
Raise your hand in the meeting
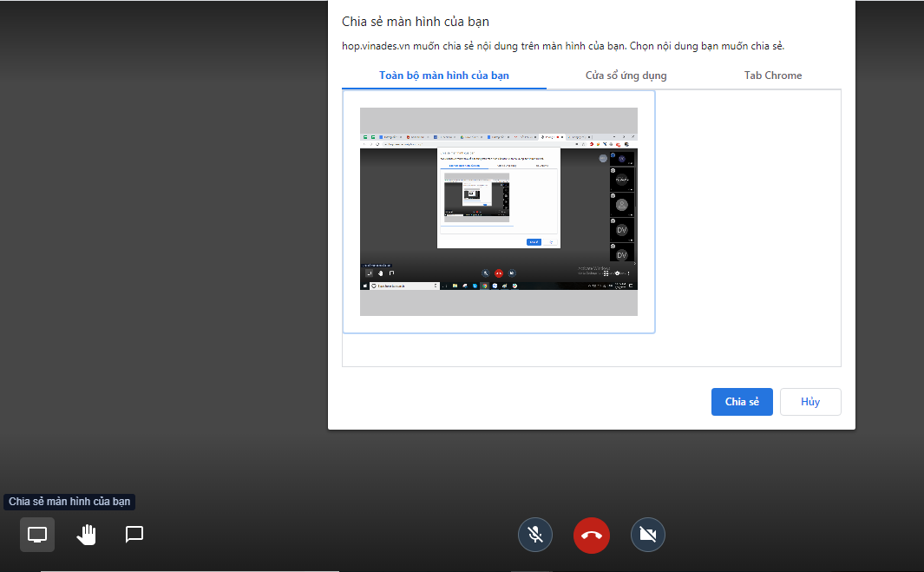[x=86, y=535]
